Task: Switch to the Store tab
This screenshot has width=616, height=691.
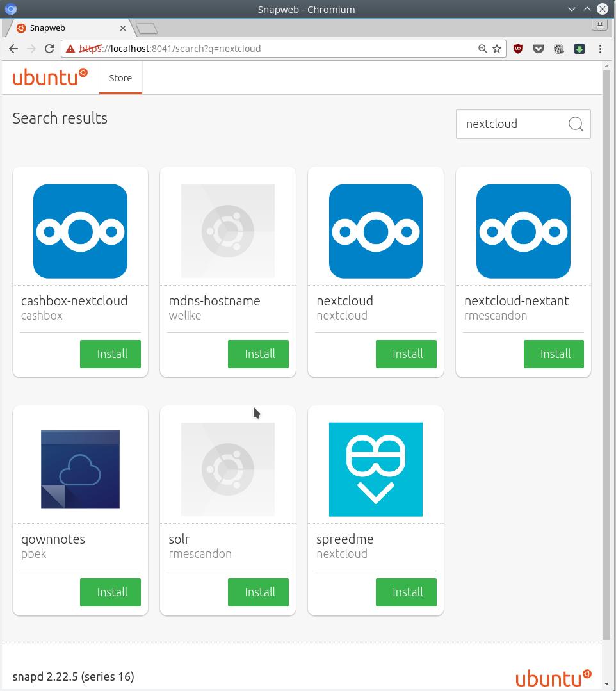Action: point(120,78)
